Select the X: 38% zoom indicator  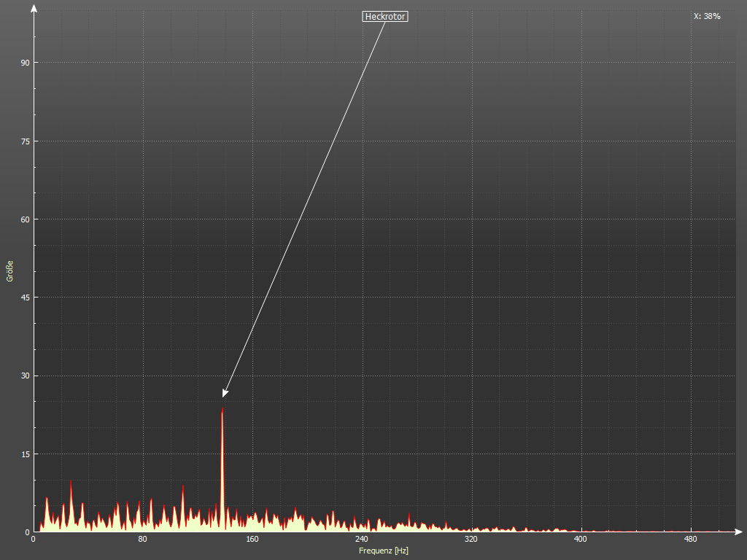707,16
